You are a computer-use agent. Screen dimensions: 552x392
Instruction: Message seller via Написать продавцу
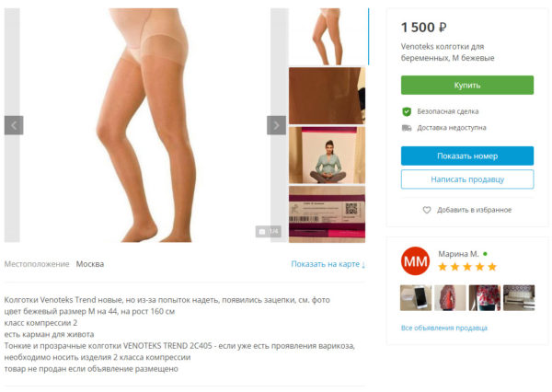point(467,179)
